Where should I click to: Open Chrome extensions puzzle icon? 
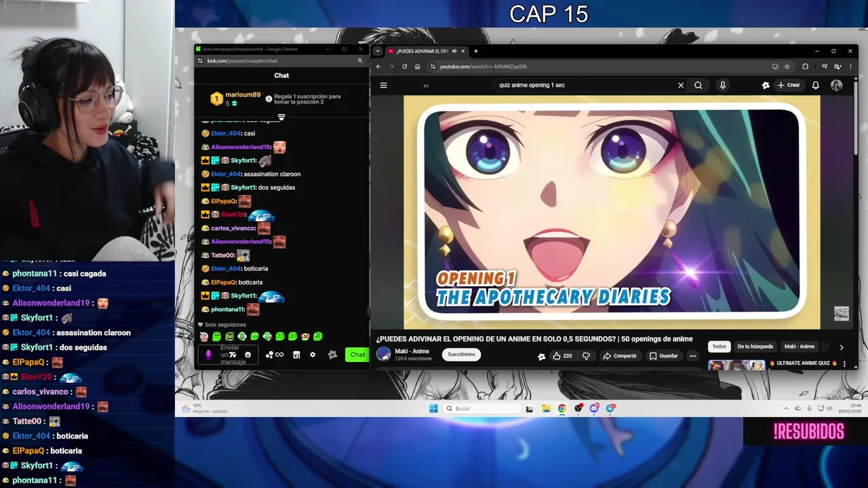click(805, 66)
